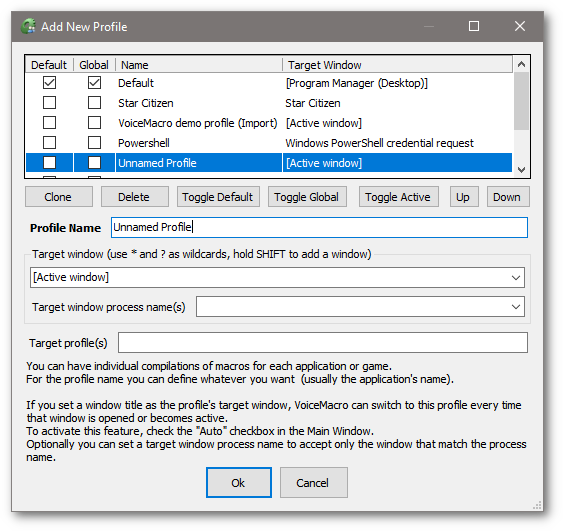The image size is (563, 531).
Task: Click the Name column header
Action: 199,65
